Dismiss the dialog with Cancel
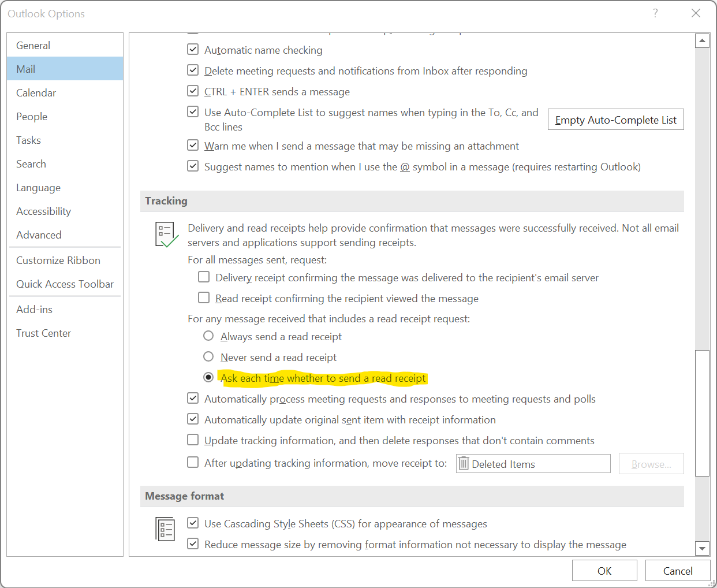The image size is (717, 588). click(x=677, y=571)
